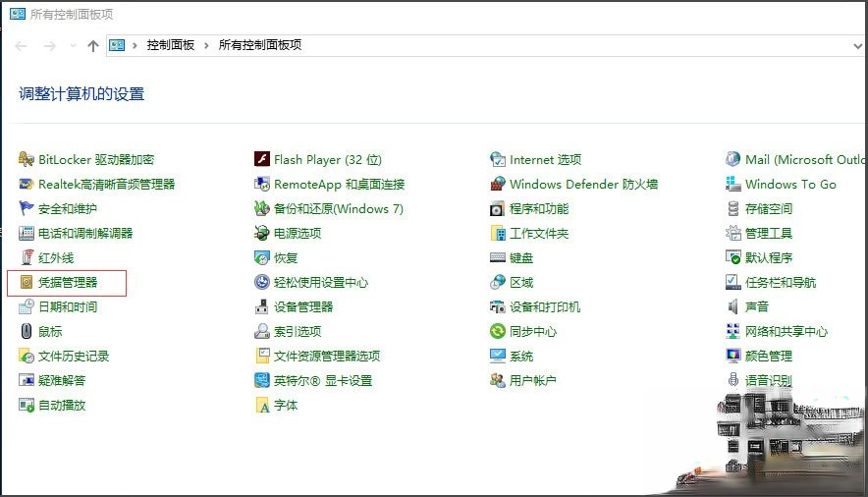Click the 网络和共享中心 icon

732,331
